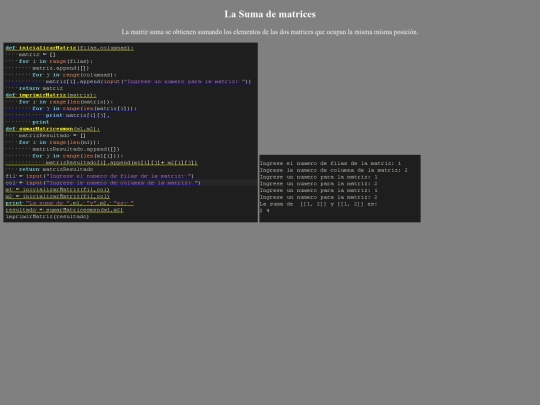Click the code line "m2 = inicializarMatriz(fil,col)"

pos(58,196)
